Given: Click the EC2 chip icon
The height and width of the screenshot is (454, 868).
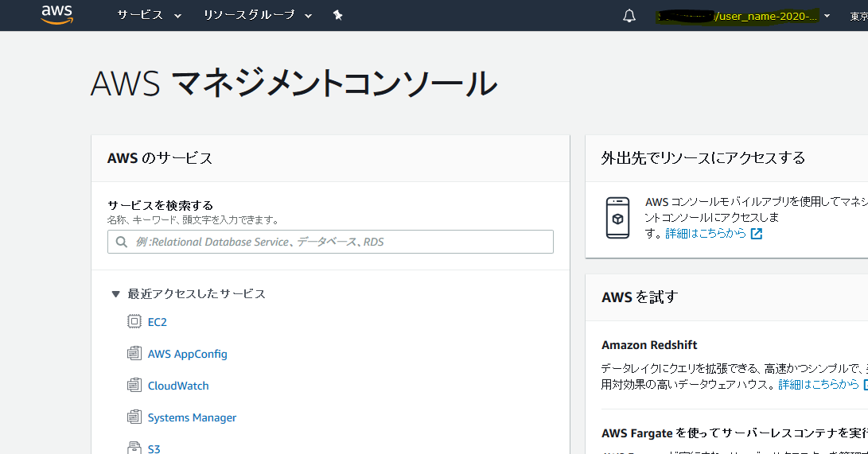Looking at the screenshot, I should click(x=134, y=321).
